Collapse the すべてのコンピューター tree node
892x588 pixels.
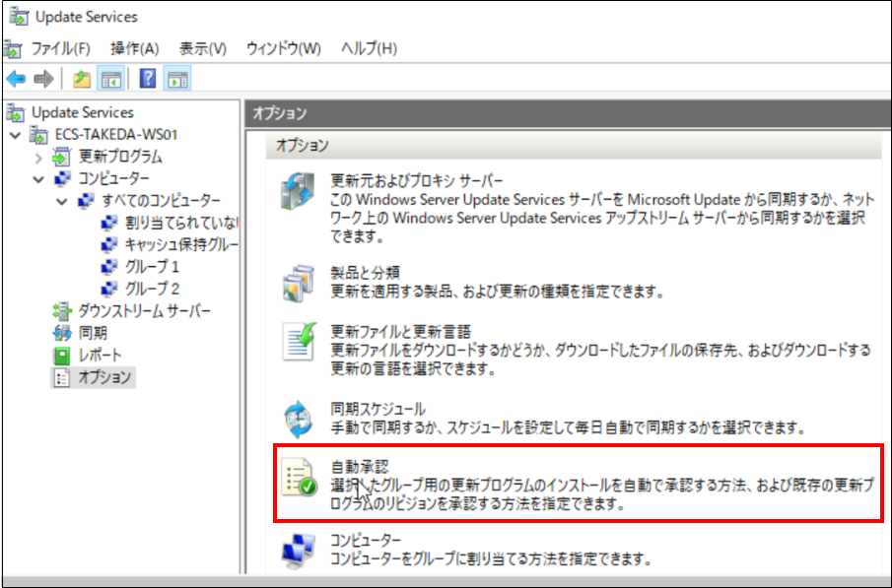pyautogui.click(x=62, y=202)
